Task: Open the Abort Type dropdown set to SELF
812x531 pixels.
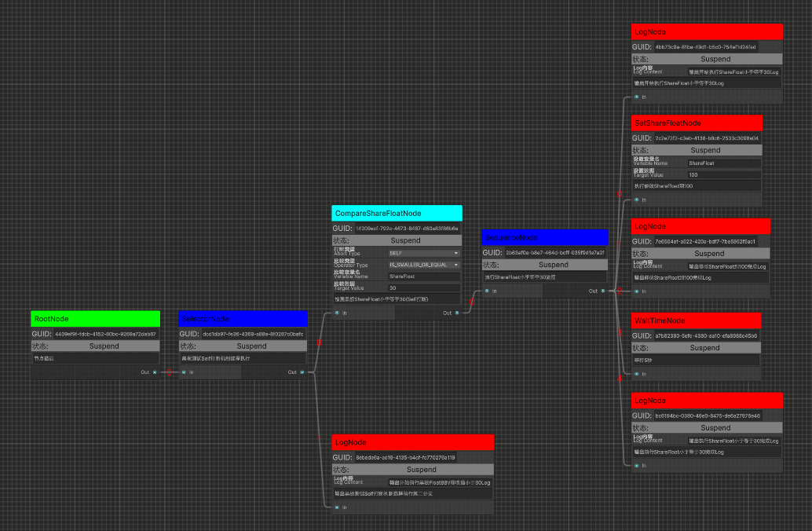Action: click(423, 254)
